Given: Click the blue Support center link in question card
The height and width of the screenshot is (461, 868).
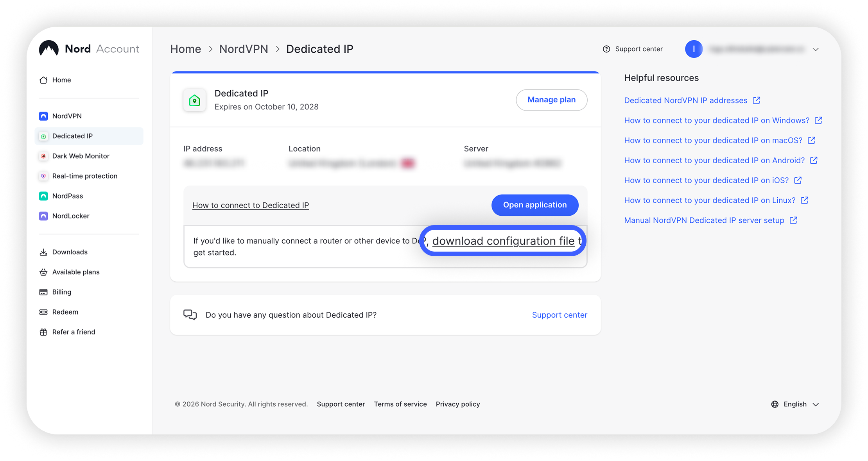Looking at the screenshot, I should 560,315.
